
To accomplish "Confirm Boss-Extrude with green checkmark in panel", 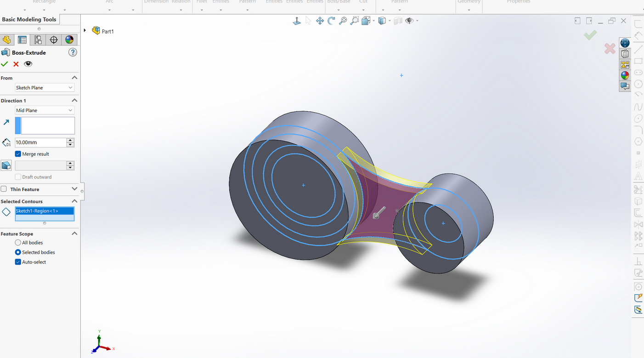I will [x=5, y=64].
